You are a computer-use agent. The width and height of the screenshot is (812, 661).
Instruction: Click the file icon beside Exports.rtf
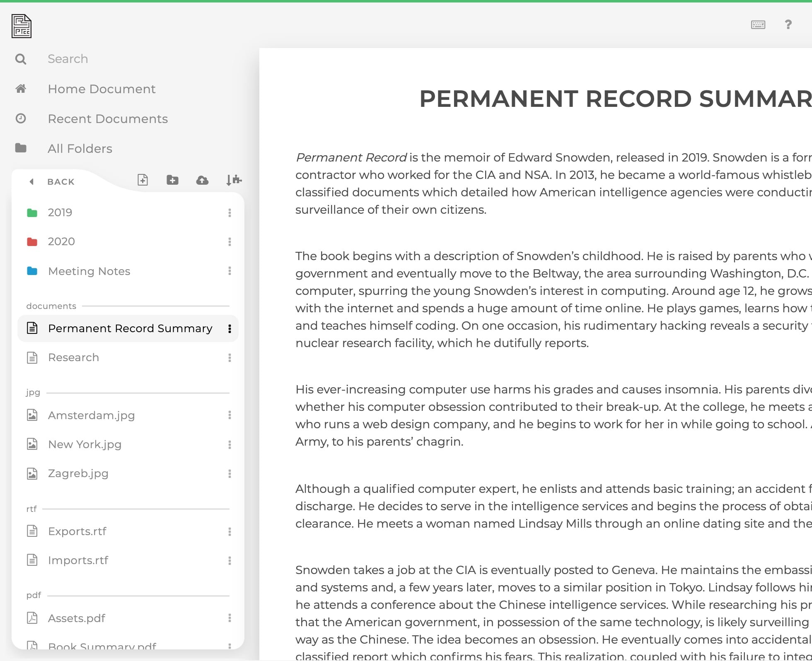[x=32, y=531]
